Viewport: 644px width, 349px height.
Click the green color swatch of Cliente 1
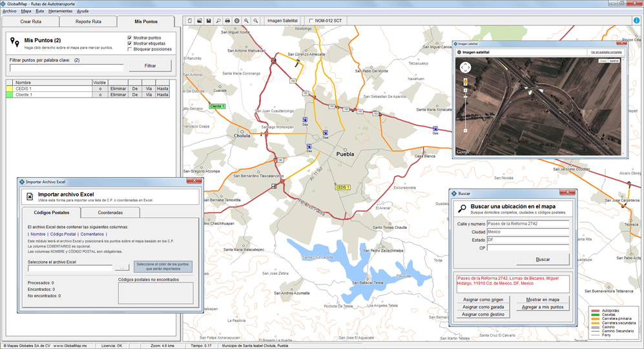tap(10, 95)
